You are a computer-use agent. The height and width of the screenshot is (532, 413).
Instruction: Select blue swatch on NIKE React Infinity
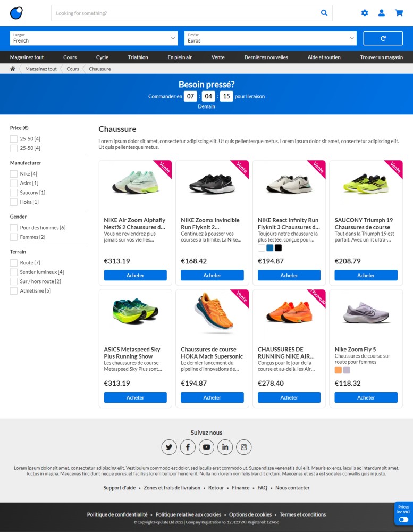click(270, 248)
